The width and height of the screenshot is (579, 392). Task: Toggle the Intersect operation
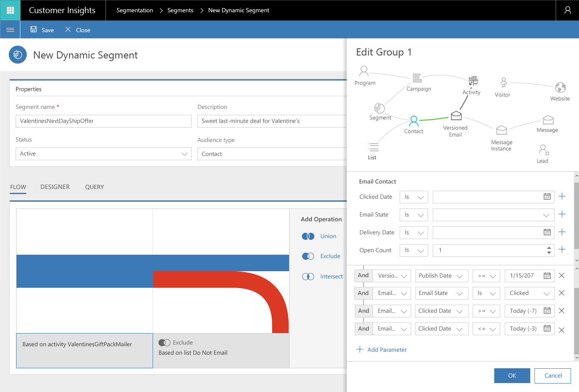click(x=308, y=277)
